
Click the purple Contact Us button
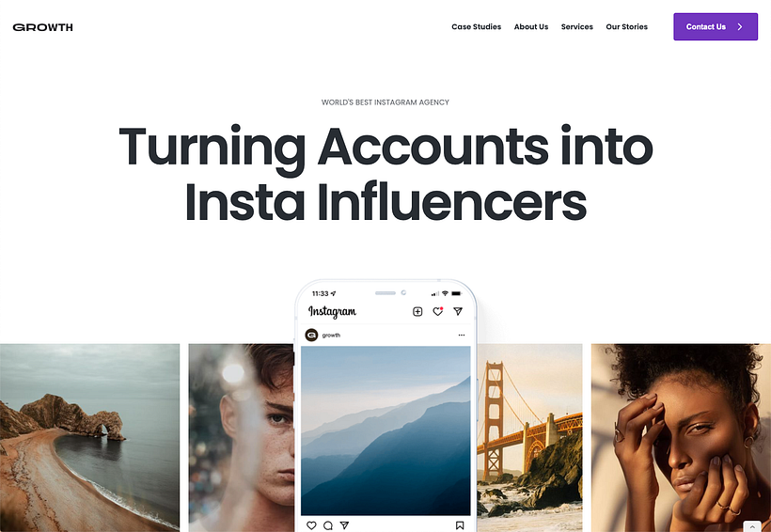(x=716, y=26)
